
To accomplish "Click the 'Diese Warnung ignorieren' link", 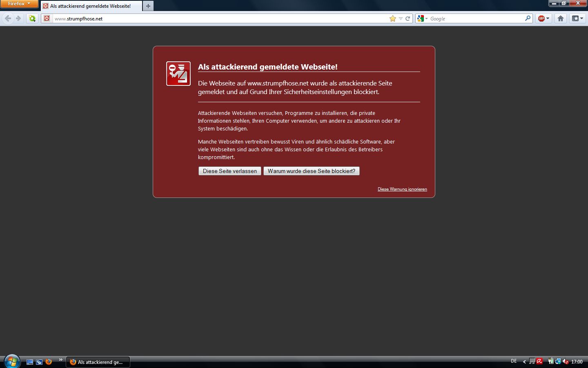I will tap(402, 189).
